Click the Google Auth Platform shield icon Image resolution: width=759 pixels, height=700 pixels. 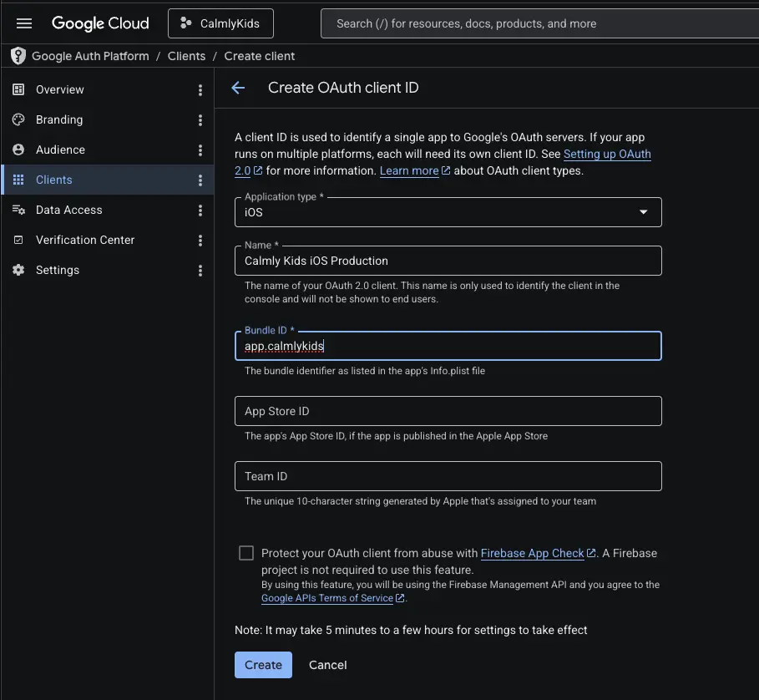[18, 56]
